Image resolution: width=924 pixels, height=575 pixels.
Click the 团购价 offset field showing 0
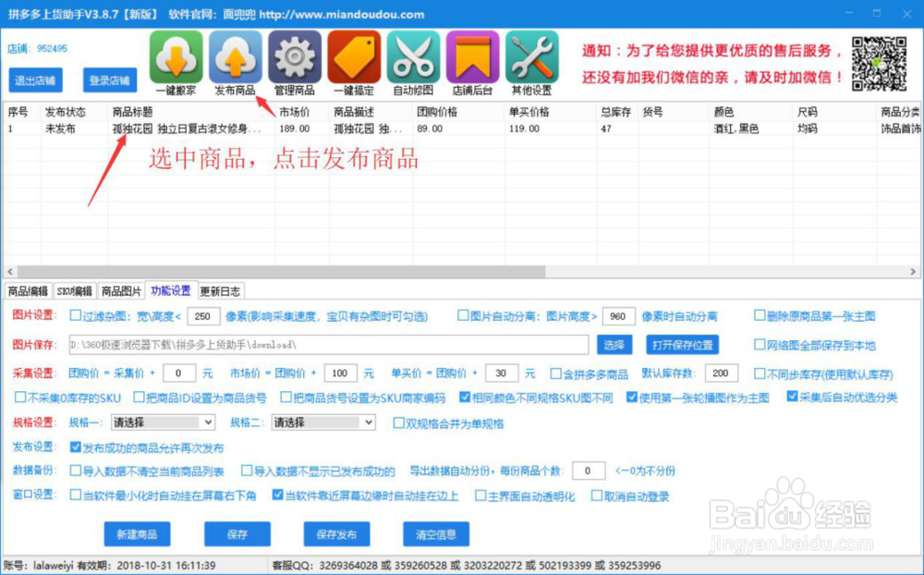[x=179, y=373]
